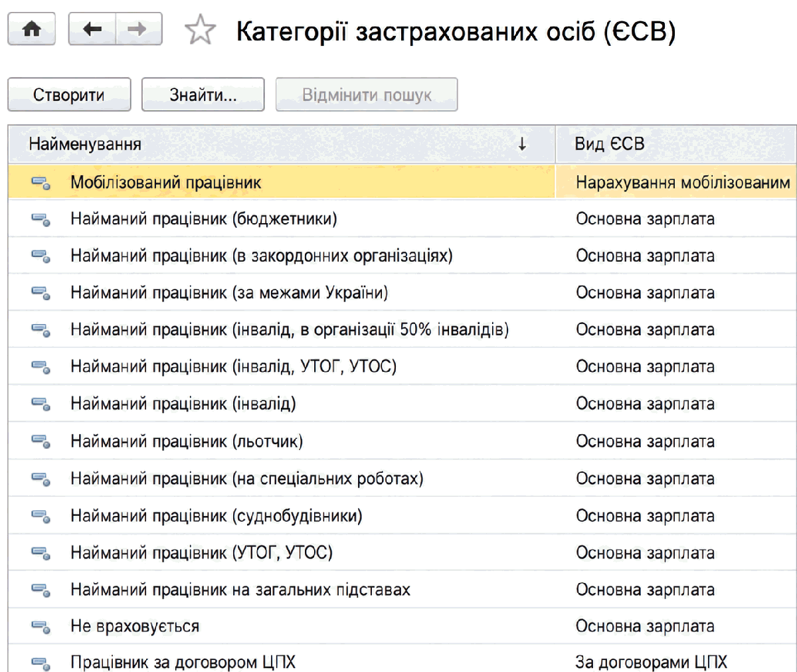Click icon of Найманий працівник (льотчик) row
The image size is (797, 672).
(41, 441)
